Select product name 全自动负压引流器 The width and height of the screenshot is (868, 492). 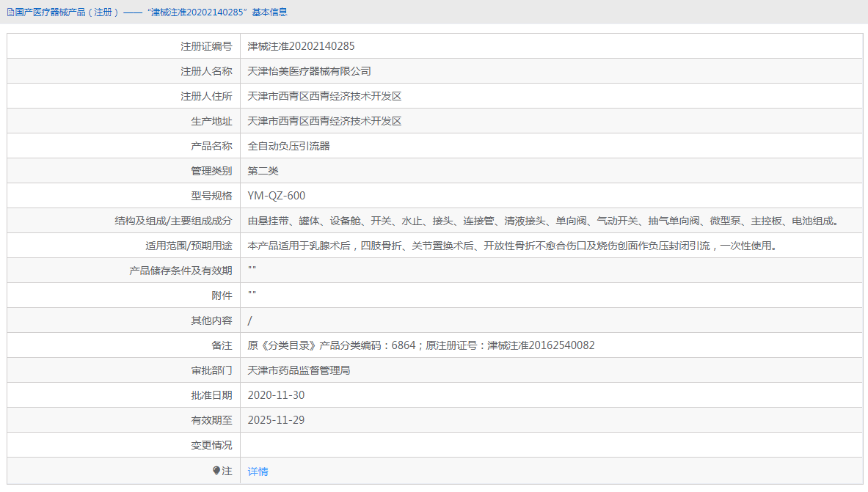pyautogui.click(x=288, y=145)
